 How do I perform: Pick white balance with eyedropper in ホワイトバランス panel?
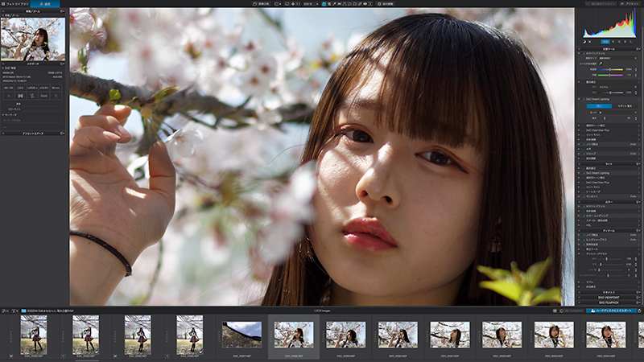pos(601,64)
